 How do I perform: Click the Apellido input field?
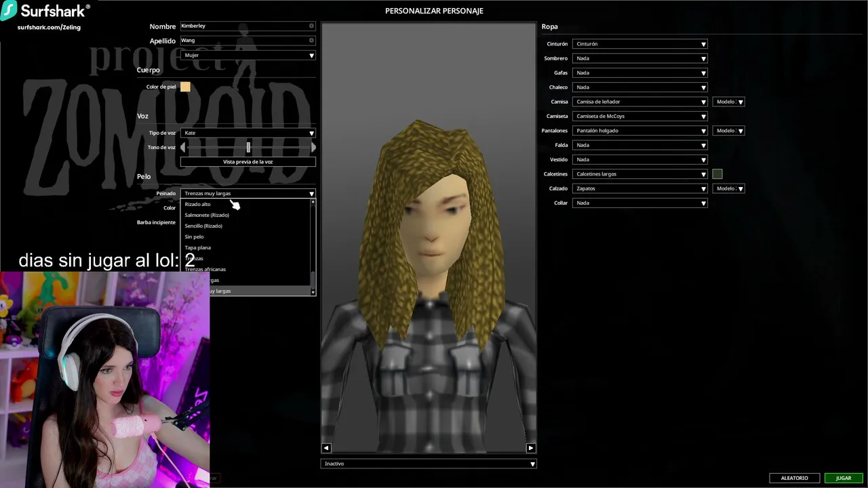click(x=248, y=41)
